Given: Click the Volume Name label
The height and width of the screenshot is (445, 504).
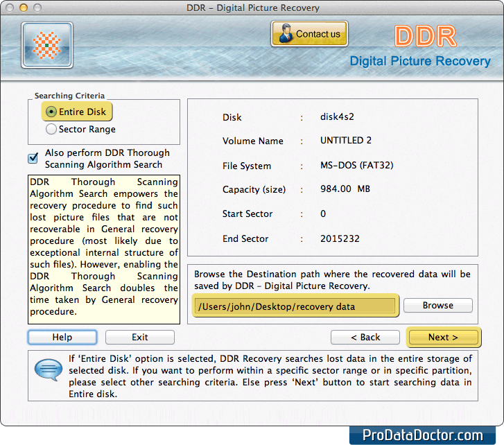Looking at the screenshot, I should 252,141.
